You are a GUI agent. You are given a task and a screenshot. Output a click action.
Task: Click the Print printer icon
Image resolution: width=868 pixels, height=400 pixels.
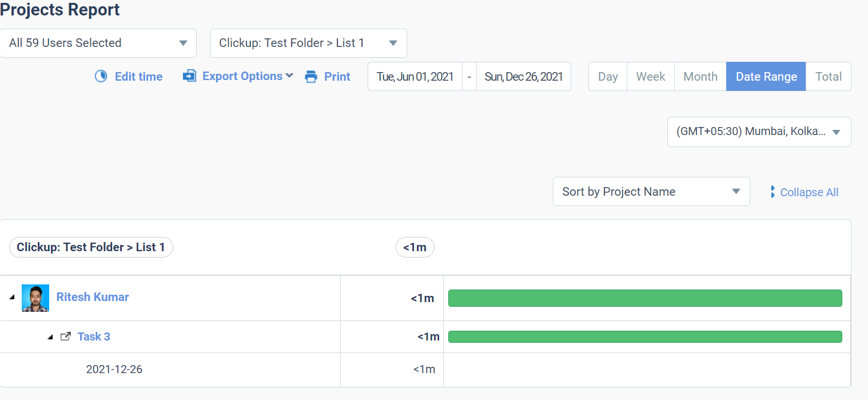[x=311, y=77]
